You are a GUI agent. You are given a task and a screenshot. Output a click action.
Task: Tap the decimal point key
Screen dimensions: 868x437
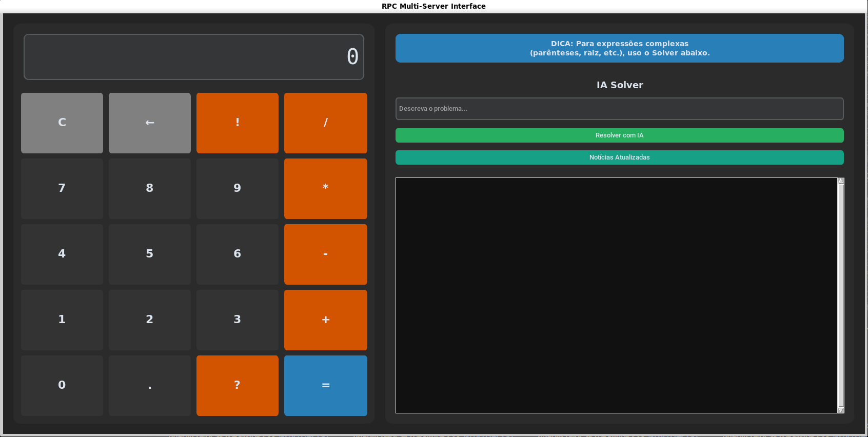150,386
